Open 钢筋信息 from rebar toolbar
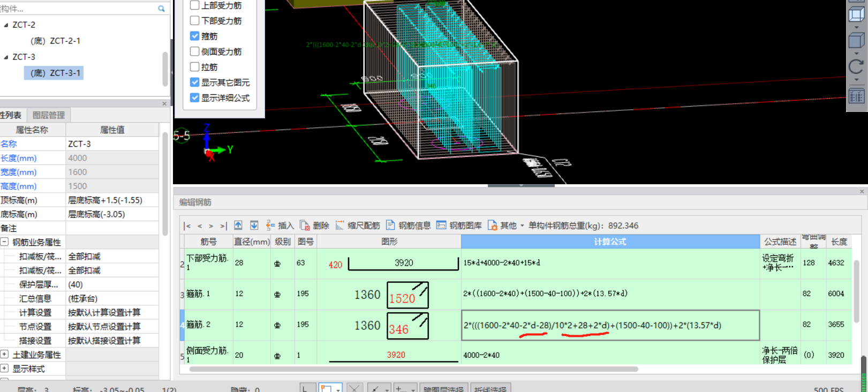 (x=409, y=225)
